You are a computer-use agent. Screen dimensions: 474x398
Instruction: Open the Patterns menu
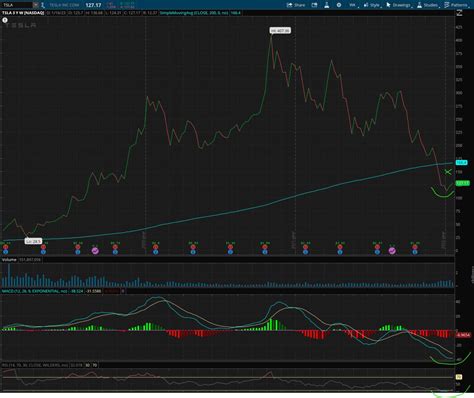tap(456, 5)
